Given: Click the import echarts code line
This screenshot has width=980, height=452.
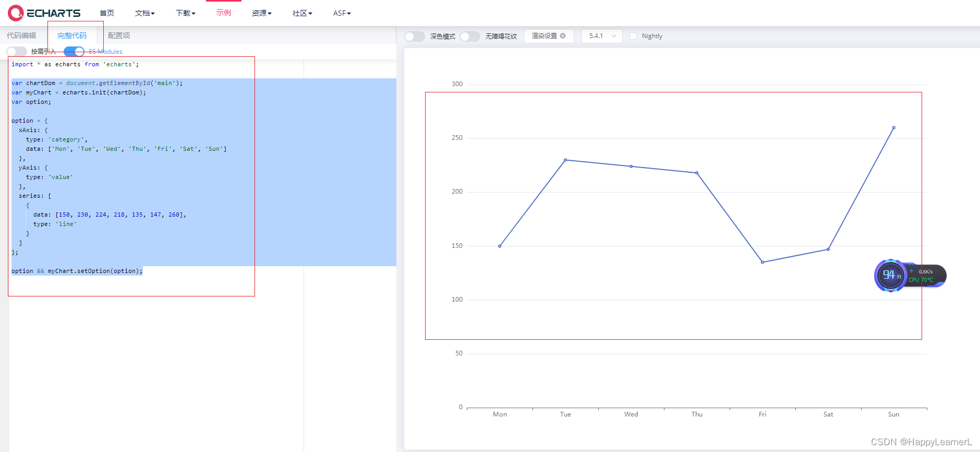Looking at the screenshot, I should click(x=75, y=64).
